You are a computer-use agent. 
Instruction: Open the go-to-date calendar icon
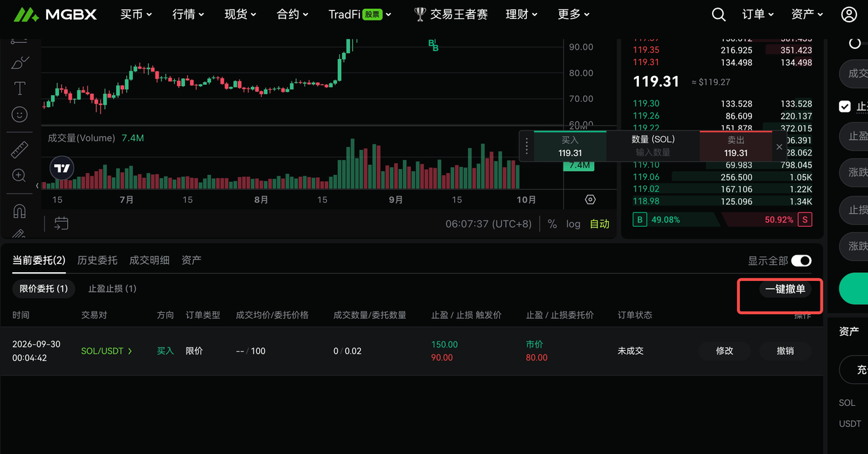pyautogui.click(x=61, y=223)
